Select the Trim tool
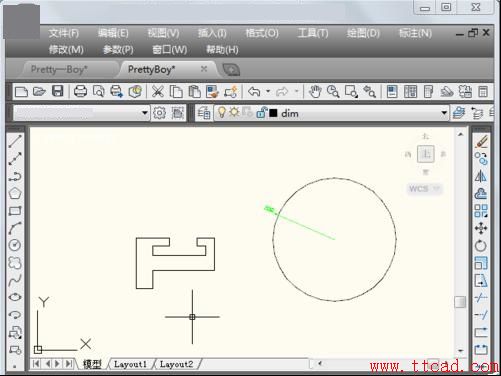Image resolution: width=501 pixels, height=376 pixels. click(481, 297)
